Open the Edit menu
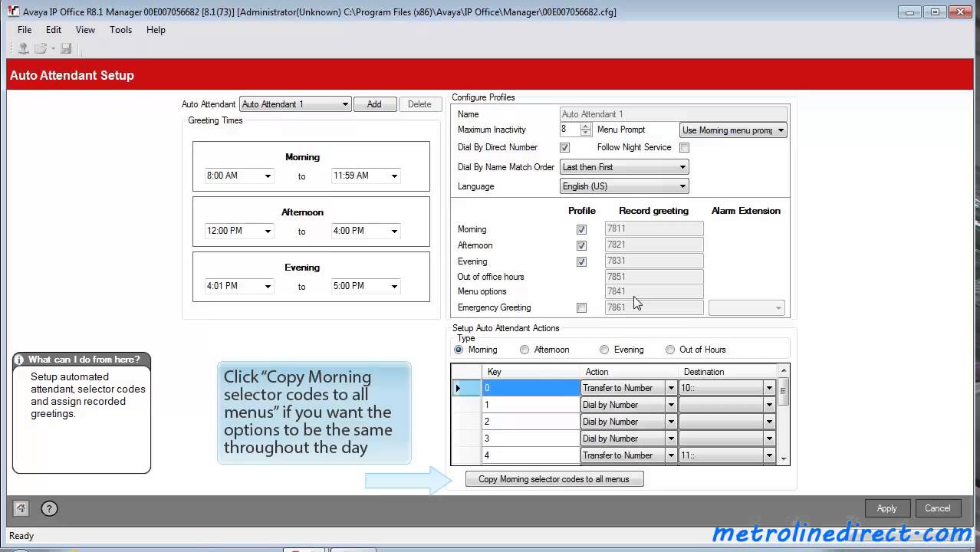The width and height of the screenshot is (980, 552). pos(53,30)
